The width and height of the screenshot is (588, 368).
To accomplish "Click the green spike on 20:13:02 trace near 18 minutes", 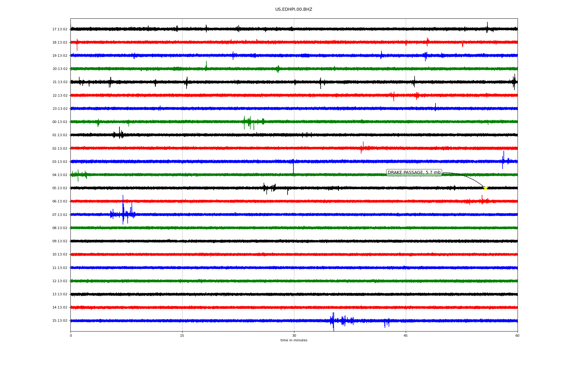I will coord(206,66).
